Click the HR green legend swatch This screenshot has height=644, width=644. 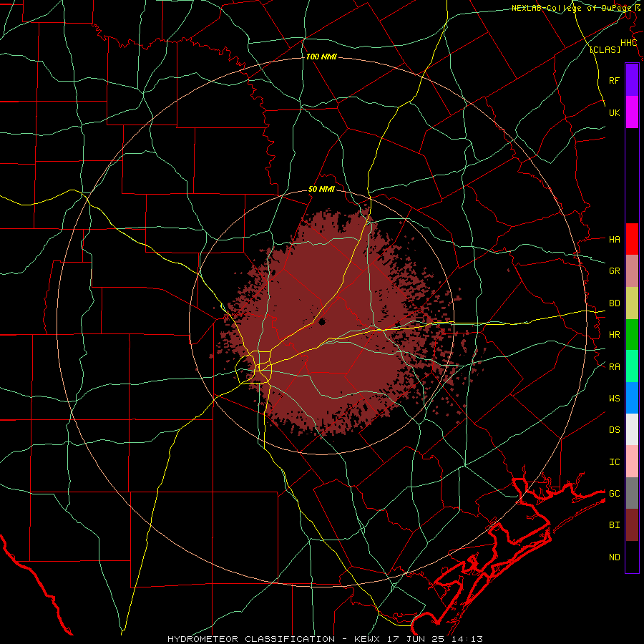[632, 335]
